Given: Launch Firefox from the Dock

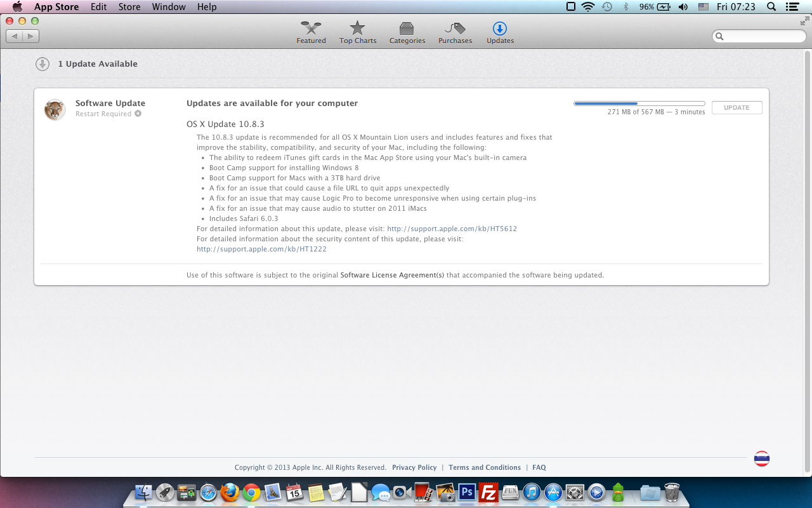Looking at the screenshot, I should tap(230, 492).
